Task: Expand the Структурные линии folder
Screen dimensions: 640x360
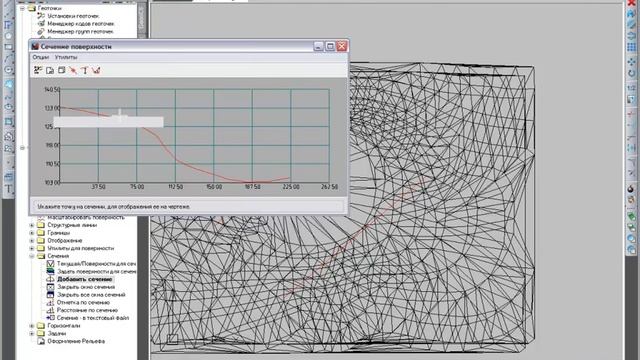Action: coord(32,225)
